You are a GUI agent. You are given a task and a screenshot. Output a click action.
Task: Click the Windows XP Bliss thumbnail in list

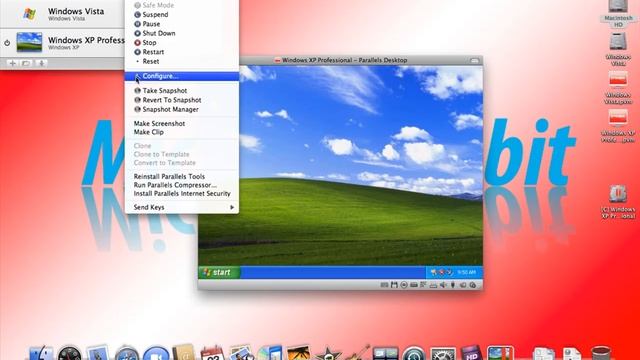[x=29, y=42]
